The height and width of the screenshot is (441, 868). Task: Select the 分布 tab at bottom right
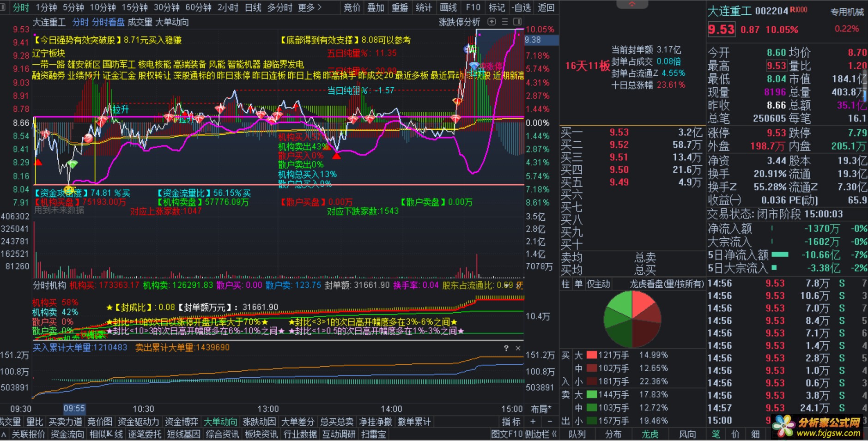613,434
